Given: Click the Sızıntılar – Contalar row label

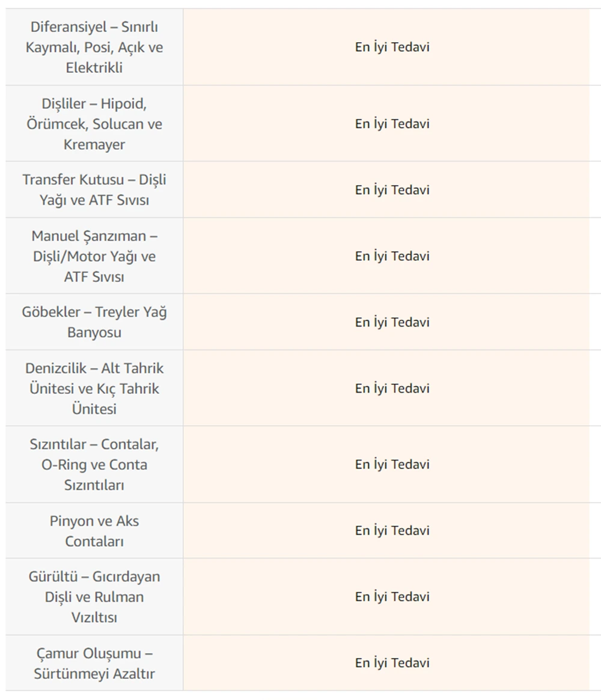Looking at the screenshot, I should (94, 464).
